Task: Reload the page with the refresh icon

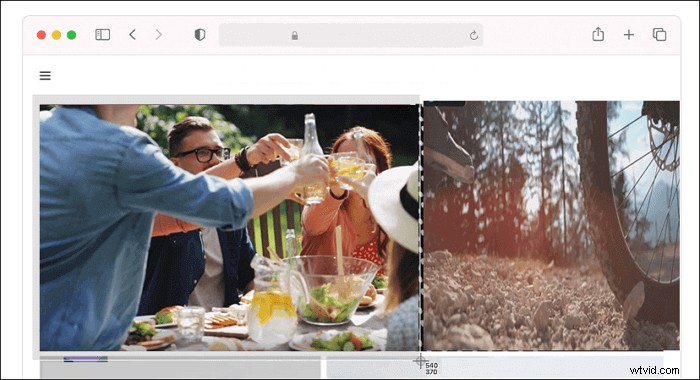Action: [x=474, y=35]
